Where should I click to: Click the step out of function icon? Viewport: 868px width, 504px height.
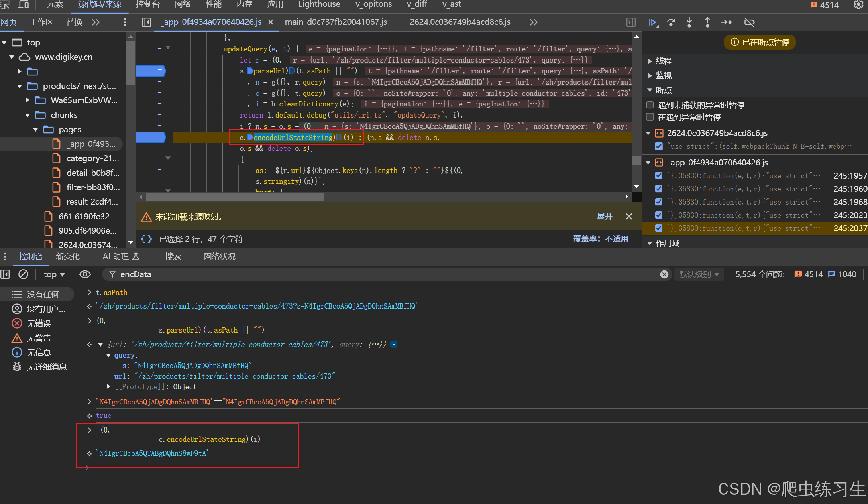tap(707, 22)
